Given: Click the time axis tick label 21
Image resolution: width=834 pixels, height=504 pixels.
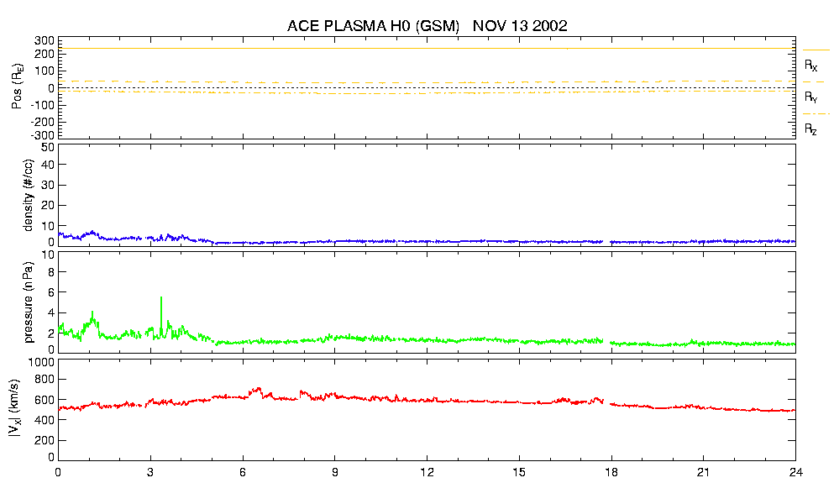Looking at the screenshot, I should [x=704, y=472].
